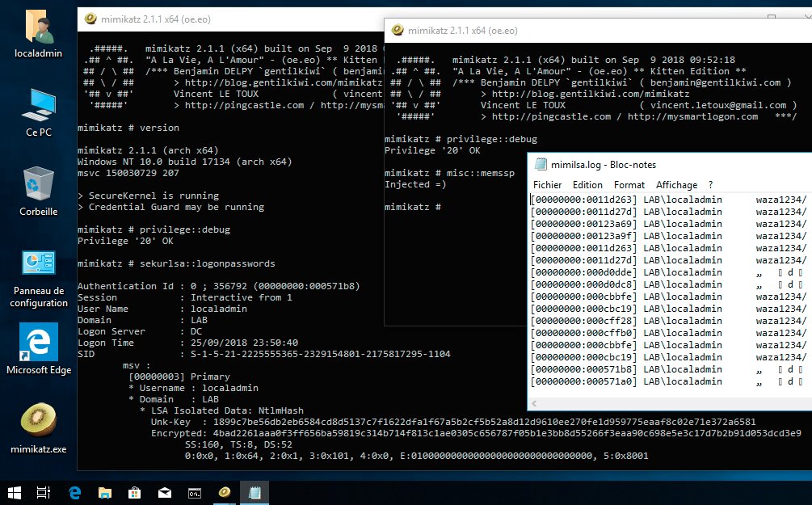Click the 'SS:160, TS:8, DS:52' line

click(238, 445)
